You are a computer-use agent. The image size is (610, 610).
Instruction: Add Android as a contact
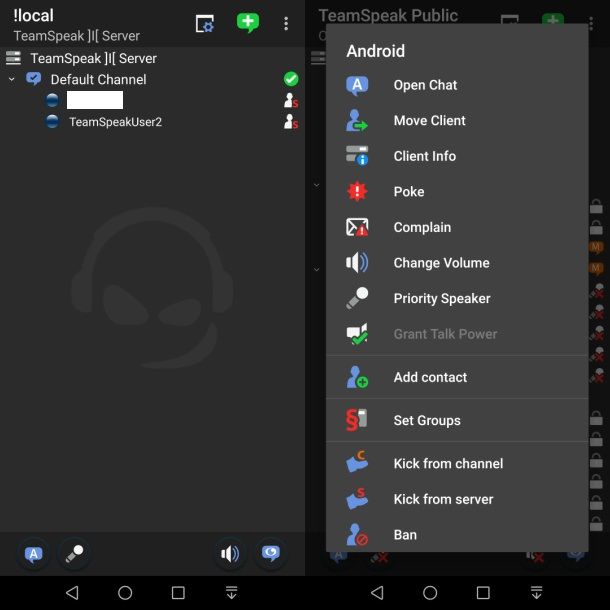[457, 377]
